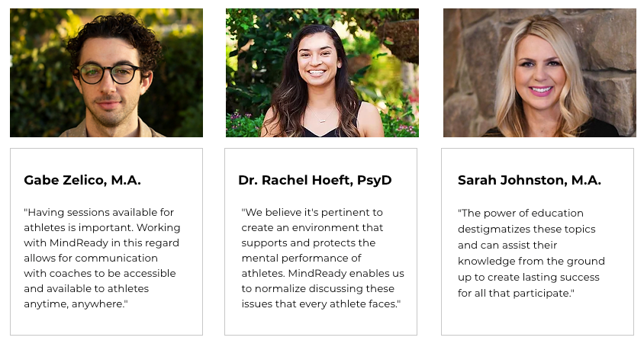The image size is (644, 347).
Task: Select Sarah Johnston's testimonial quote paragraph
Action: [x=532, y=253]
